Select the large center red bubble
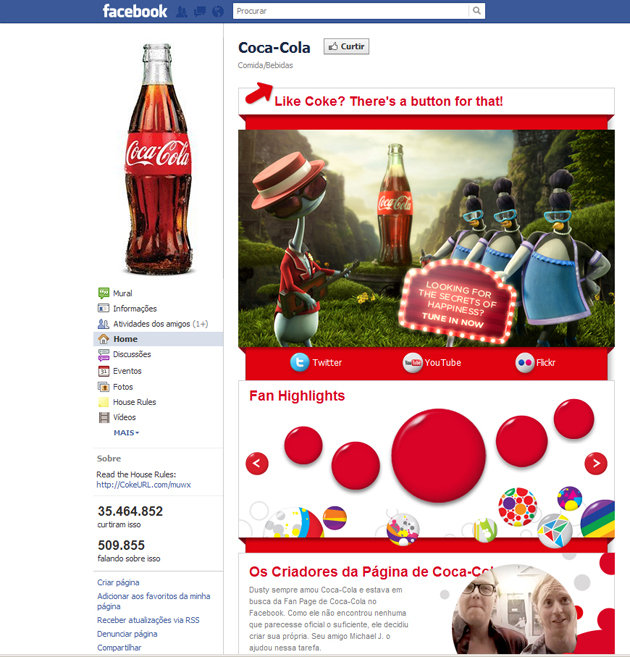 439,456
